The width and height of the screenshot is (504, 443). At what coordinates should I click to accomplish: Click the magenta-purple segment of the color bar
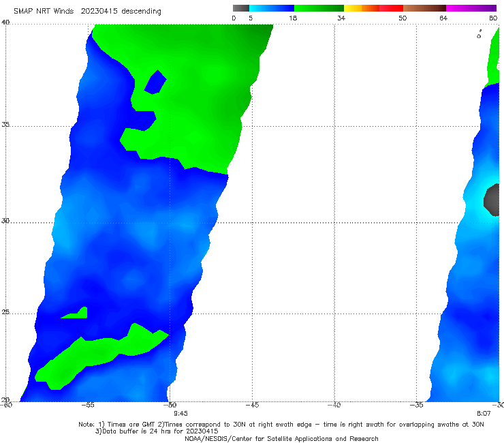coord(471,8)
